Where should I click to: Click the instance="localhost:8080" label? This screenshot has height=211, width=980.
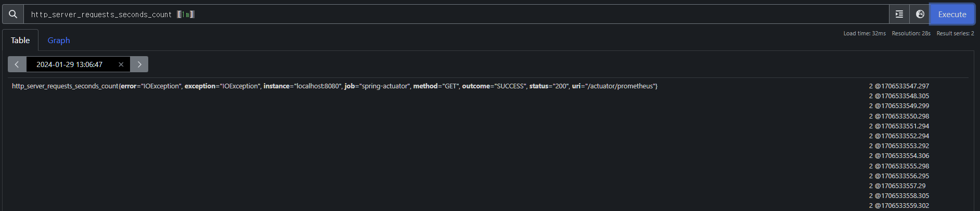click(x=302, y=86)
